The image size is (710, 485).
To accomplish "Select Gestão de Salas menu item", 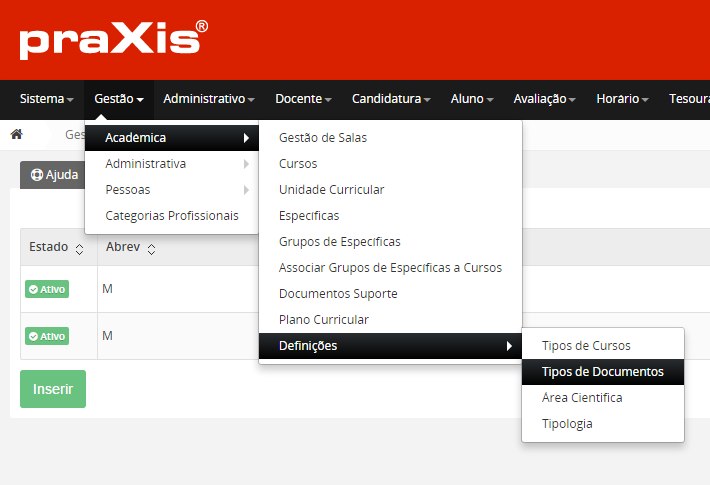I will [x=390, y=138].
